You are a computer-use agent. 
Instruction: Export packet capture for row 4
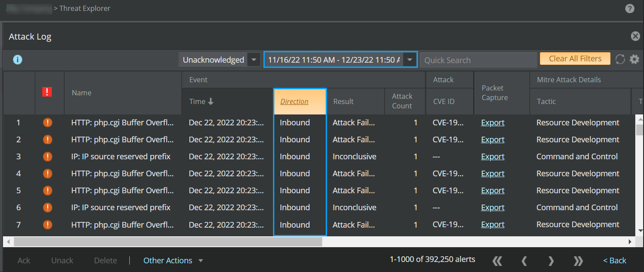[492, 174]
